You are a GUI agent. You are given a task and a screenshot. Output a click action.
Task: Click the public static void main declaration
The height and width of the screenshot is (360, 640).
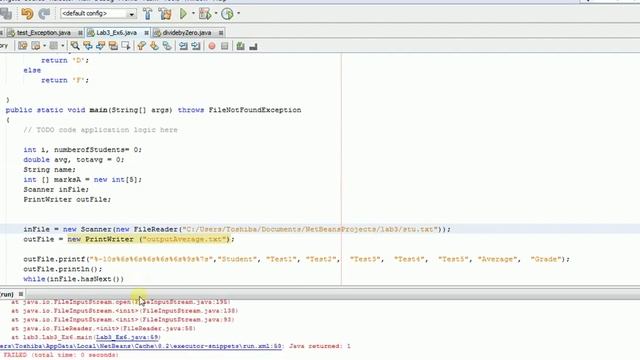click(153, 110)
